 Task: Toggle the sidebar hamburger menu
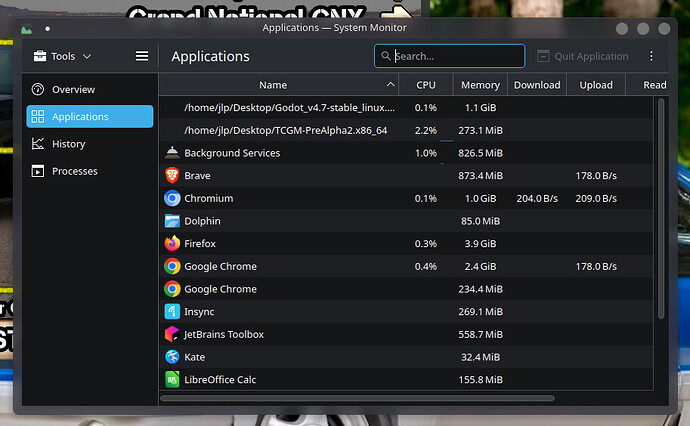142,56
